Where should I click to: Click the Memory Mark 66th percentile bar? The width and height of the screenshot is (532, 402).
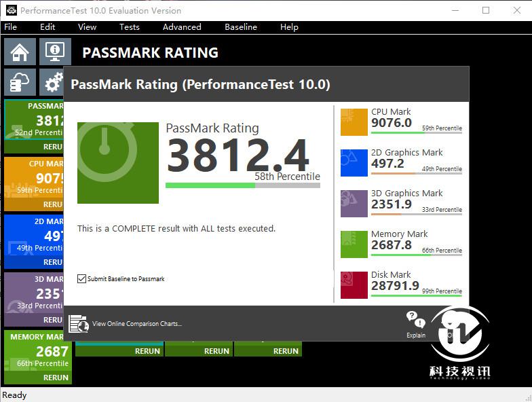417,255
